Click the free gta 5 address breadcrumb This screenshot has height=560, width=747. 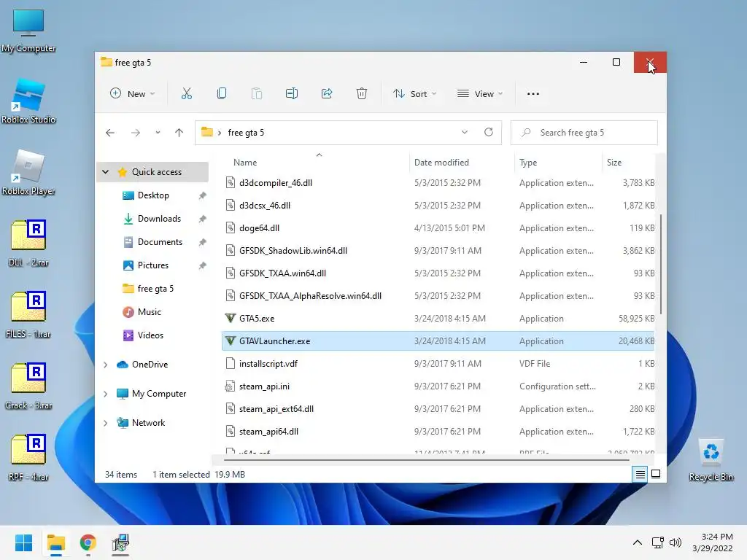[246, 133]
